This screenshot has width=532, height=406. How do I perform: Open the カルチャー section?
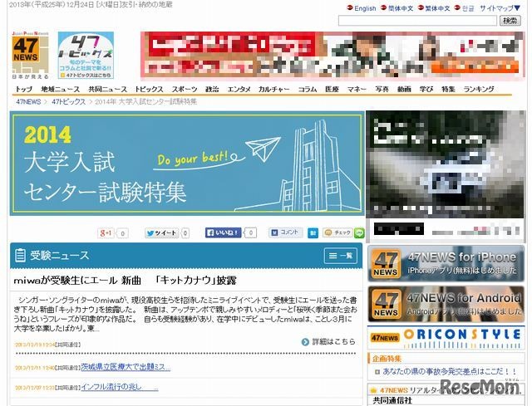point(274,89)
